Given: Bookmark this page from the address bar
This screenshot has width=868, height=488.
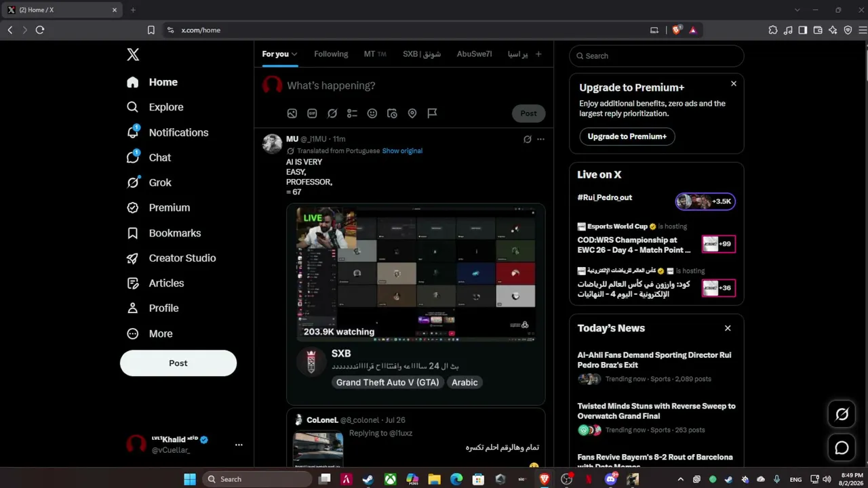Looking at the screenshot, I should [151, 30].
